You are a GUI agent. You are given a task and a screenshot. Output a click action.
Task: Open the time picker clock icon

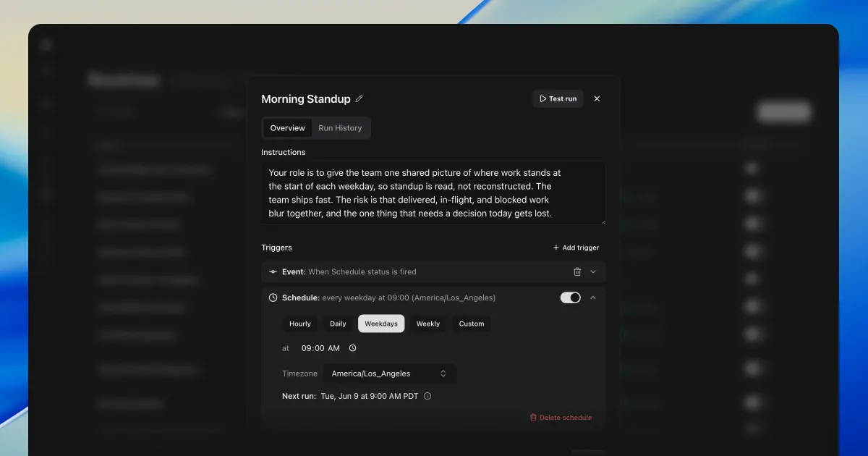click(353, 348)
